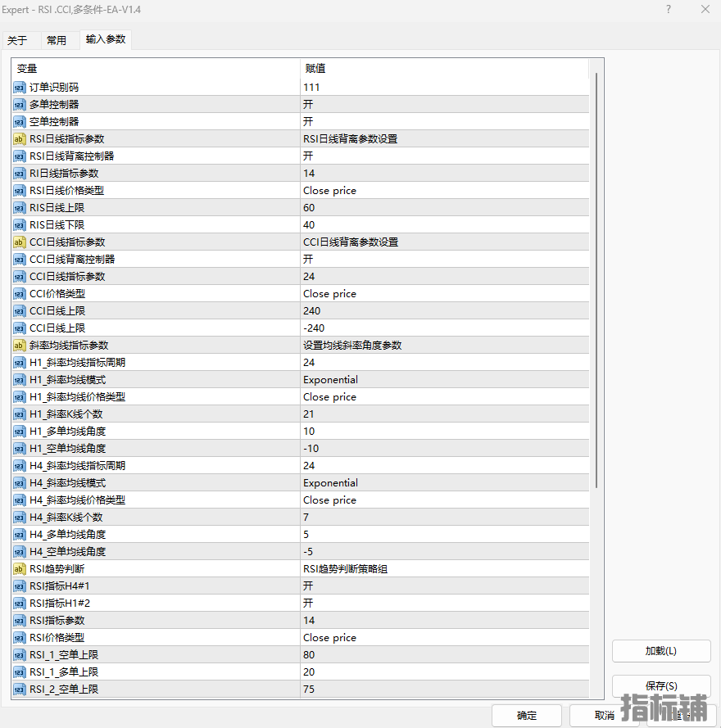The height and width of the screenshot is (728, 721).
Task: Toggle RSI指标H1#2 value 开
Action: (445, 603)
